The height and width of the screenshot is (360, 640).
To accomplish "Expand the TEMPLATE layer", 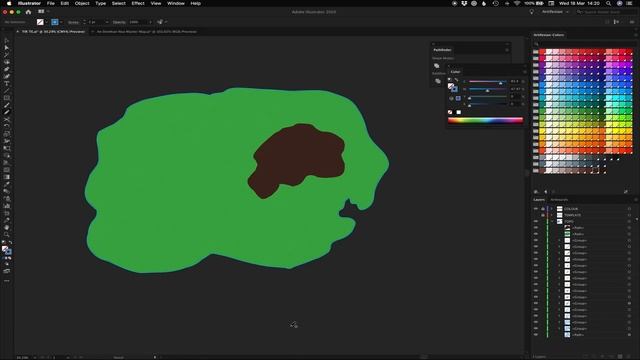I will point(552,215).
